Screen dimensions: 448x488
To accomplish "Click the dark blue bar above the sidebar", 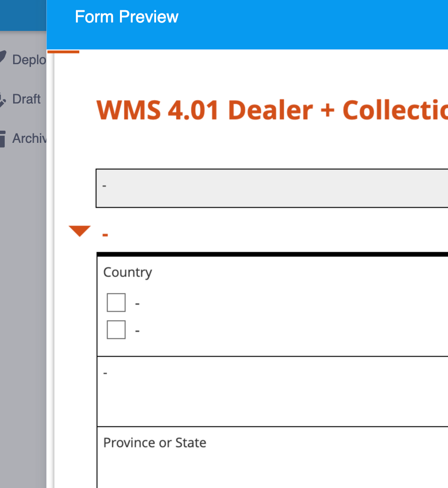I will (x=23, y=15).
